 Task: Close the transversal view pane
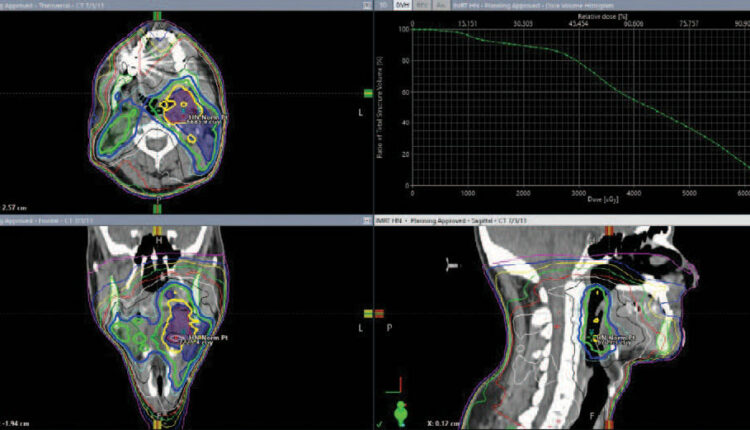[x=367, y=5]
